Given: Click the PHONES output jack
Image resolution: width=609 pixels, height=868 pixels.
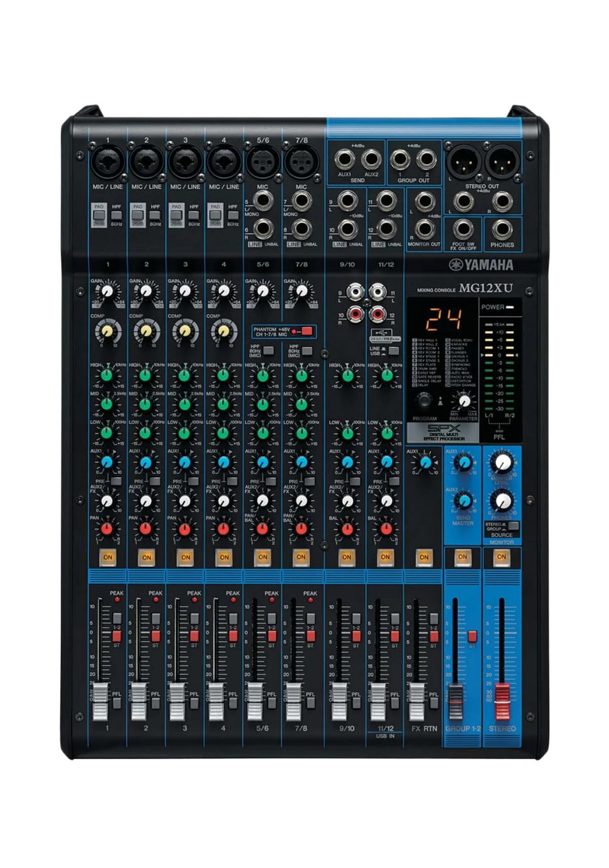Looking at the screenshot, I should pyautogui.click(x=502, y=229).
